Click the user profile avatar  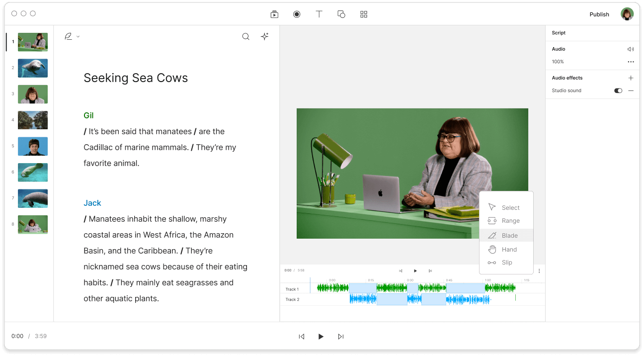[x=627, y=14]
